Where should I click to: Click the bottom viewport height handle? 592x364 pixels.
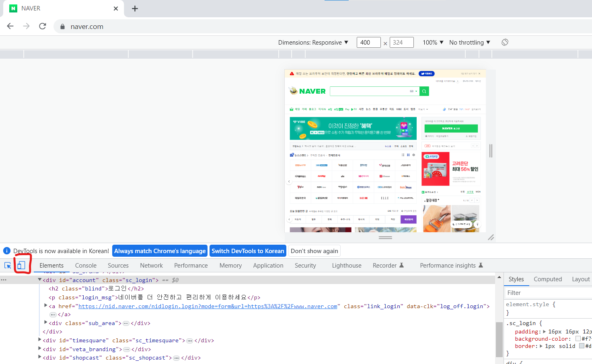coord(385,237)
